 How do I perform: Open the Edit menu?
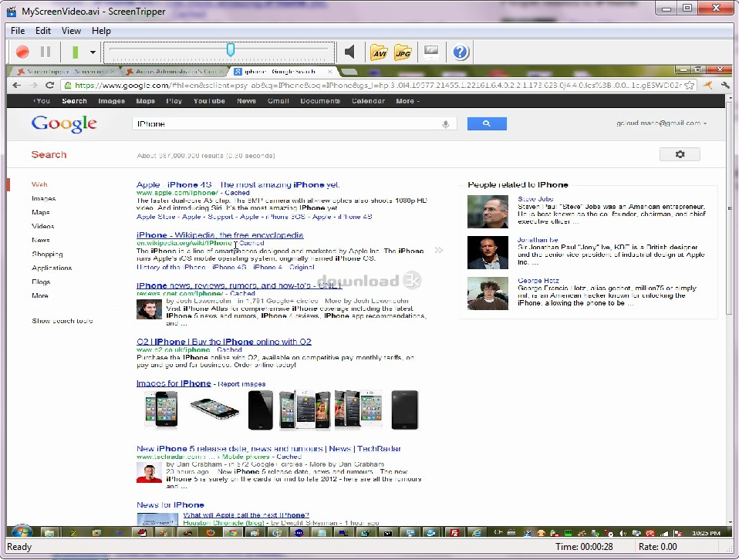point(43,31)
